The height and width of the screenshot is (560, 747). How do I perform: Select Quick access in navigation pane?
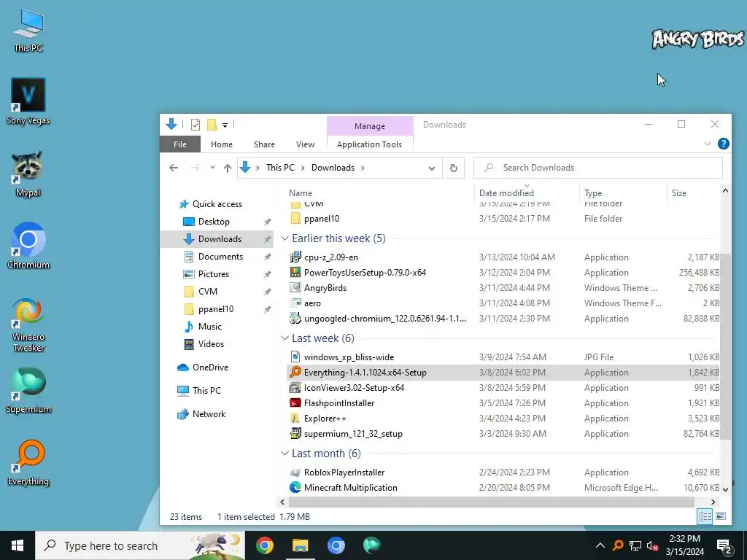[217, 204]
